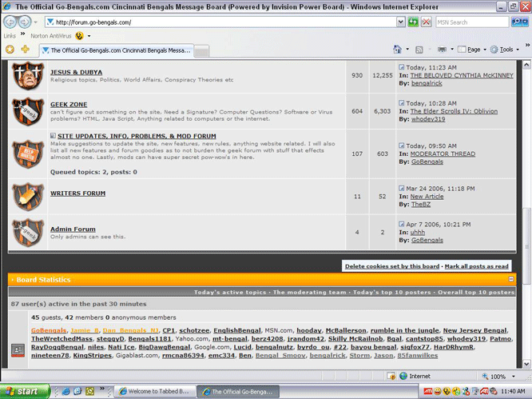Viewport: 532px width, 399px height.
Task: Open the address bar URL dropdown
Action: click(x=400, y=22)
